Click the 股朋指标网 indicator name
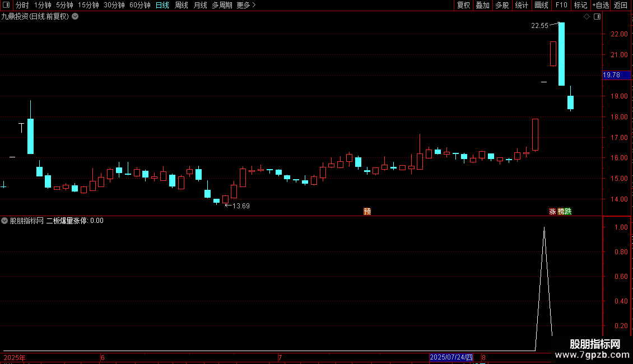This screenshot has width=633, height=364. point(27,221)
